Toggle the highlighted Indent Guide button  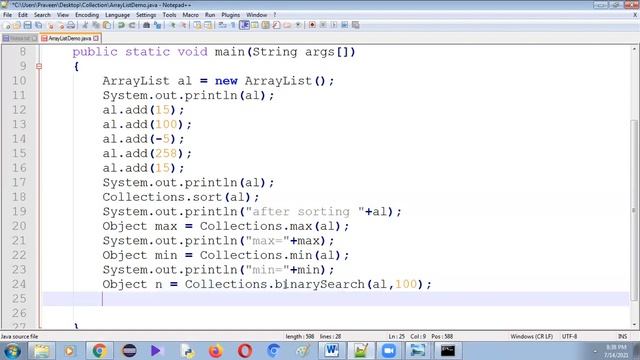pyautogui.click(x=244, y=25)
